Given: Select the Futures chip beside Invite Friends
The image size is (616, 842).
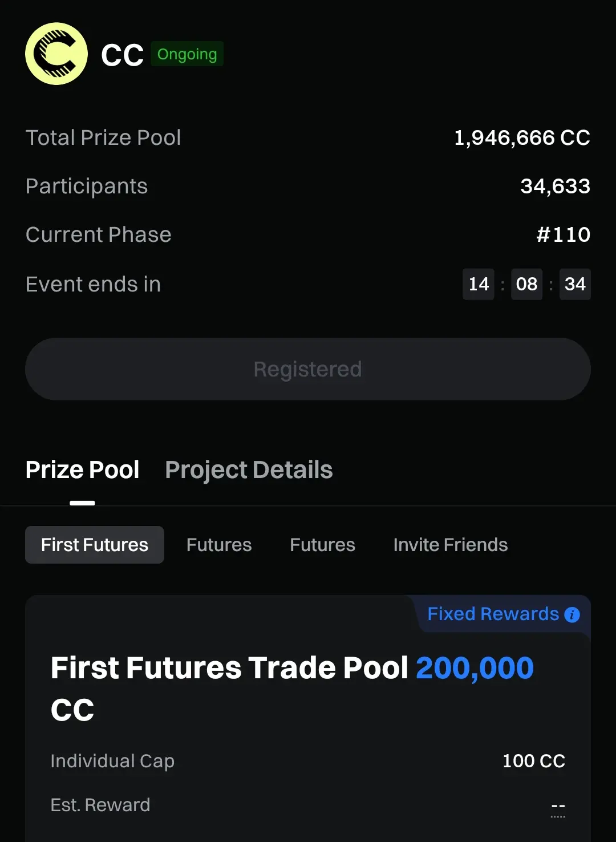Looking at the screenshot, I should pyautogui.click(x=322, y=545).
